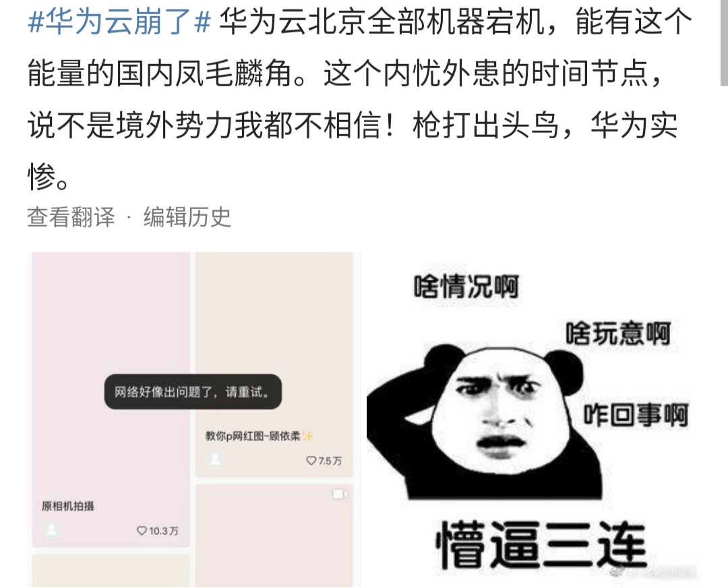Open the author avatar under 原相机拍摄
This screenshot has width=728, height=588.
tap(52, 530)
